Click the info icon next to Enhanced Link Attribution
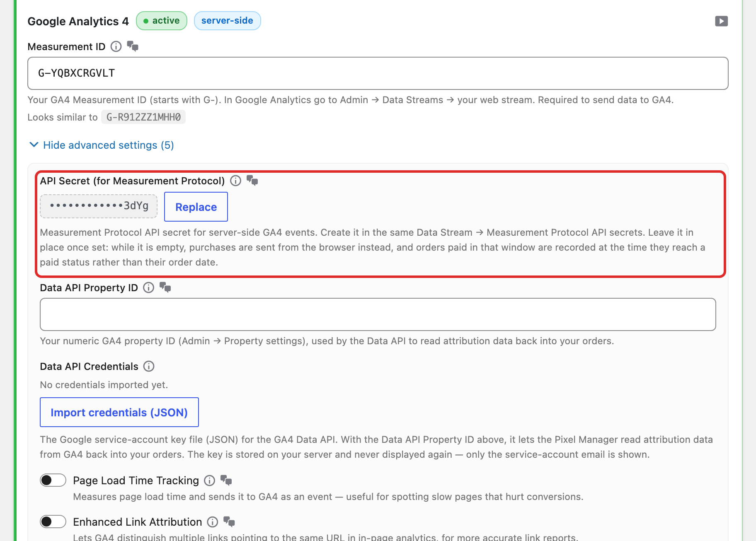The image size is (756, 541). (x=213, y=522)
